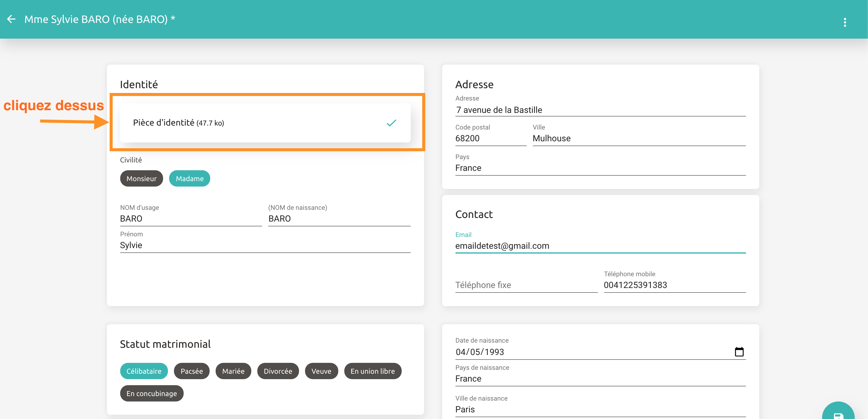Select Madame civility
This screenshot has width=868, height=419.
[189, 178]
